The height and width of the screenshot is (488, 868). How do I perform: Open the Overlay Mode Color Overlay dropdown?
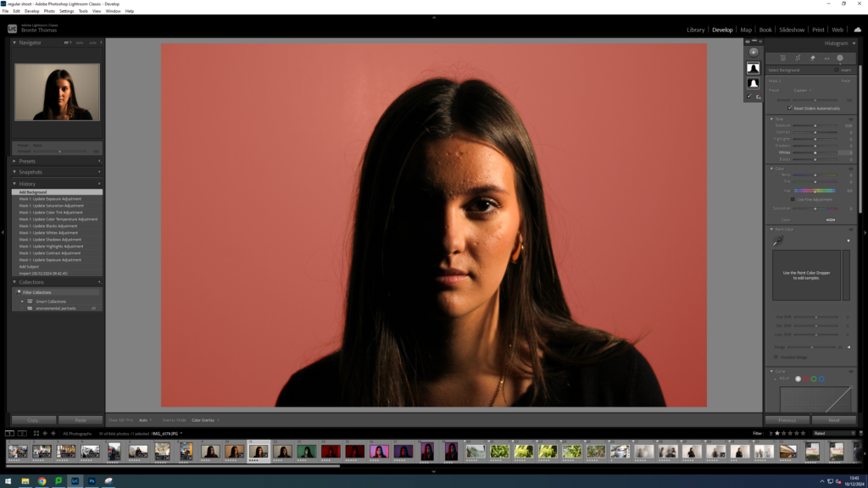[205, 420]
